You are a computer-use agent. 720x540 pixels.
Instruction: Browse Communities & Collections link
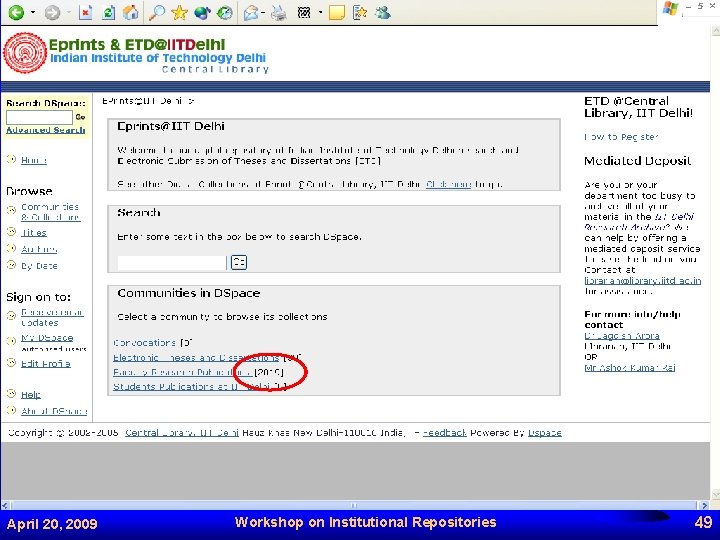coord(51,212)
